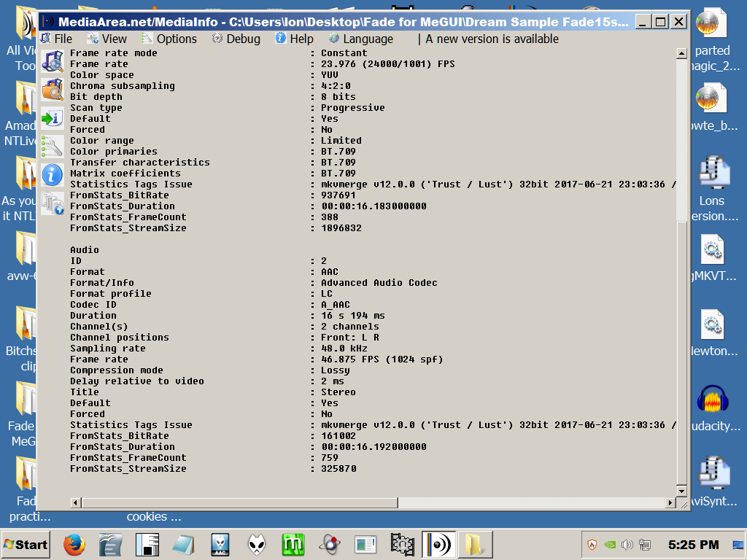Open the Options menu
This screenshot has width=747, height=560.
point(169,39)
